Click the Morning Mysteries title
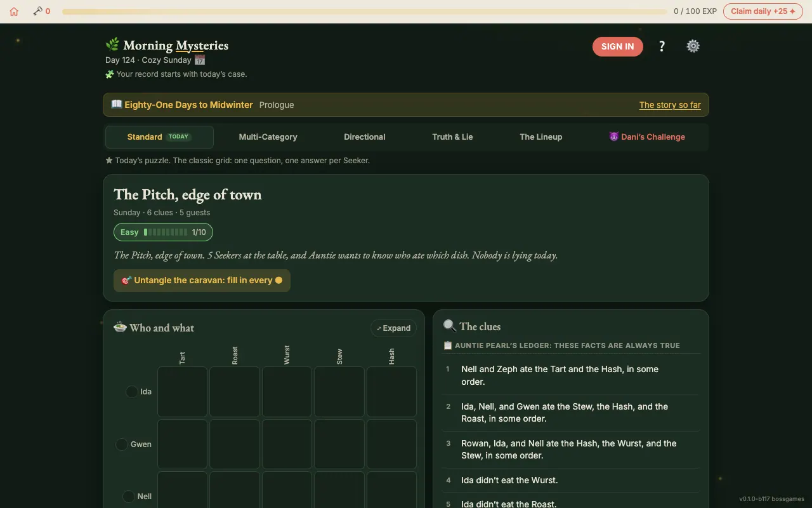This screenshot has height=508, width=812. pyautogui.click(x=176, y=45)
